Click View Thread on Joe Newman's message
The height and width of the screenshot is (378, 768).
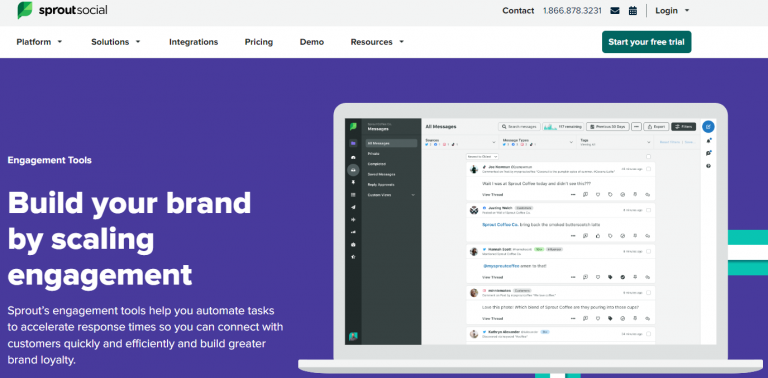[x=492, y=195]
